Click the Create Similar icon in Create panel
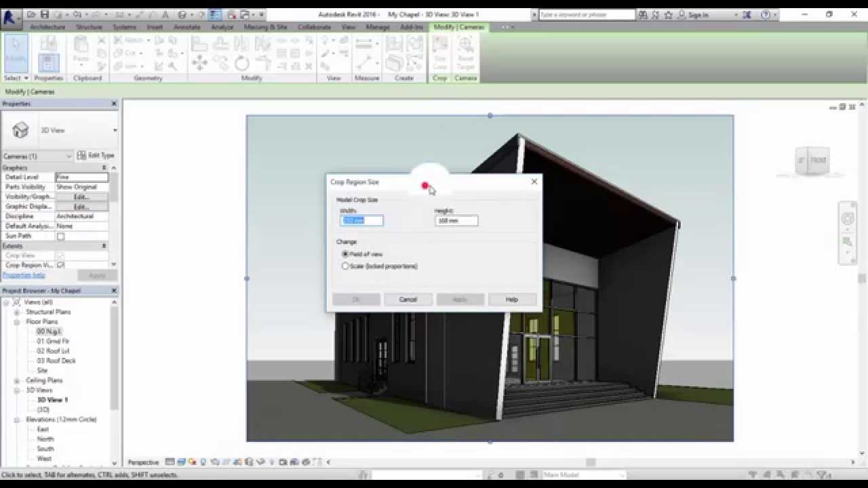The image size is (868, 488). pos(394,63)
